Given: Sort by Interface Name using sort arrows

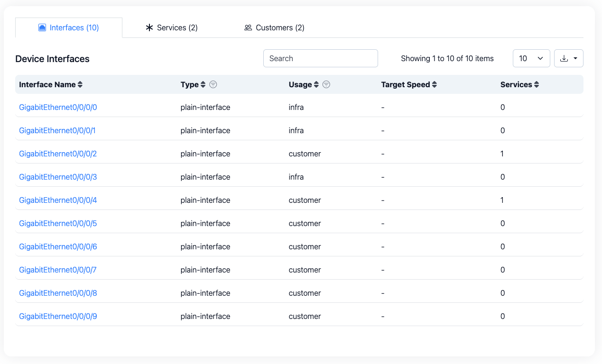Looking at the screenshot, I should point(80,84).
